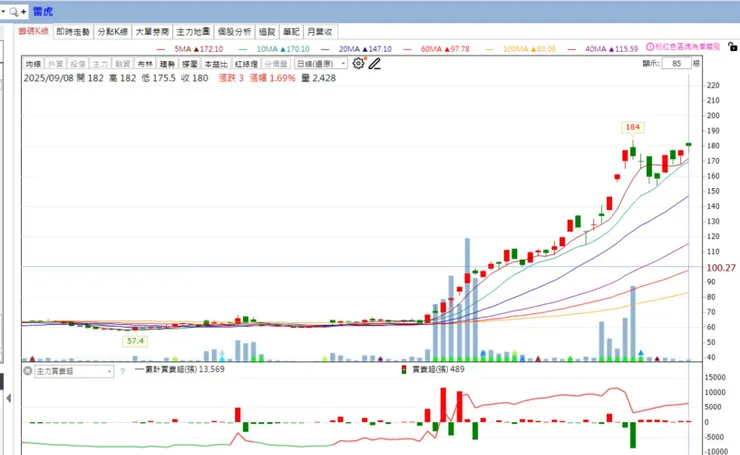Click the 10MA legend color line
The image size is (740, 455).
point(243,49)
